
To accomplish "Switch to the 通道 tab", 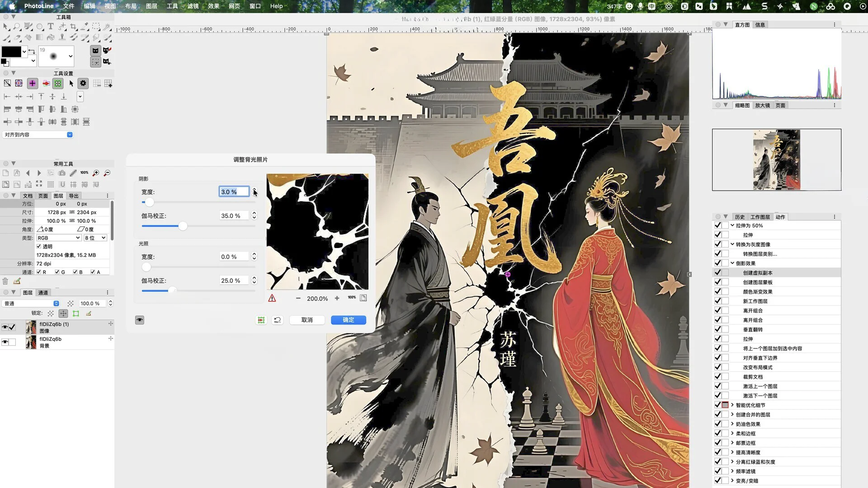I will coord(43,293).
